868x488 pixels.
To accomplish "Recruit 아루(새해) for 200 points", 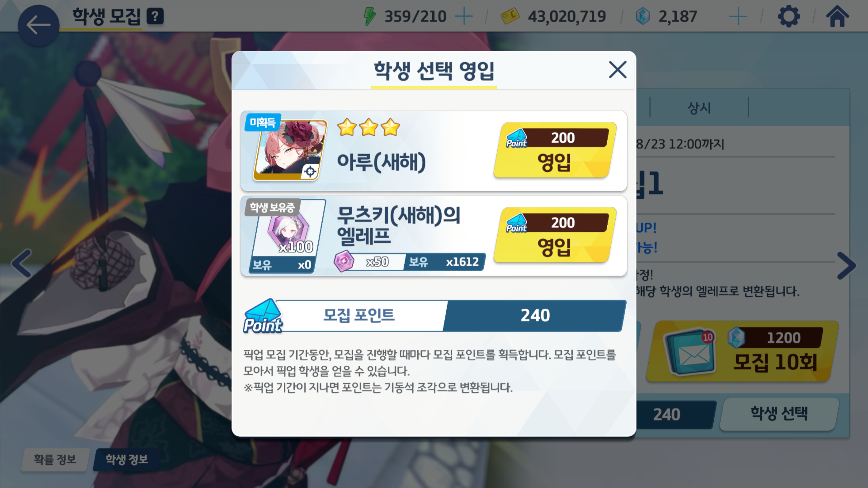I will coord(555,150).
